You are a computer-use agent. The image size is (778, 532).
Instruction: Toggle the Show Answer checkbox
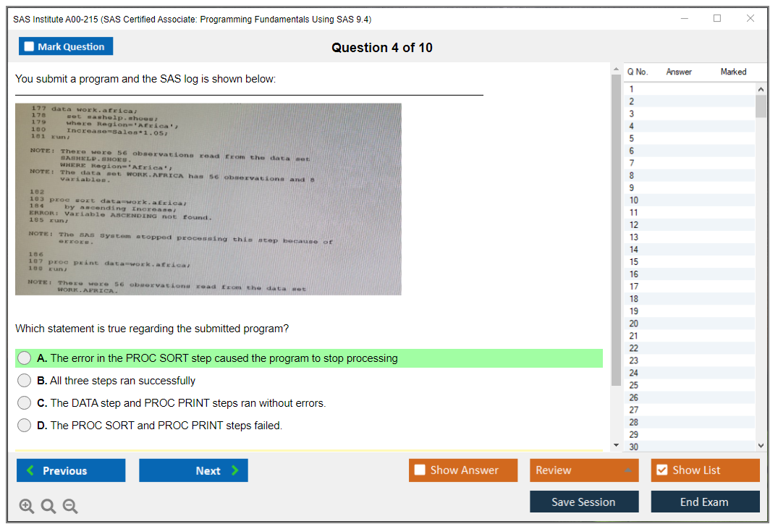420,470
